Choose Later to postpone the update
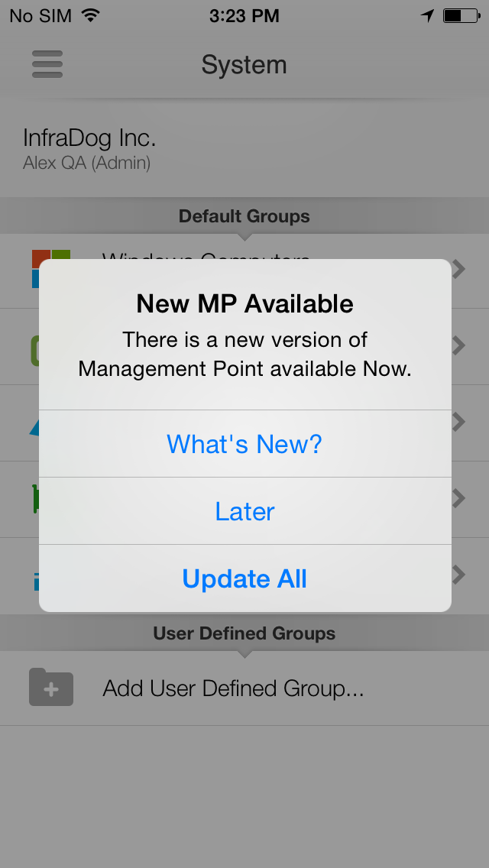489x868 pixels. pos(244,511)
